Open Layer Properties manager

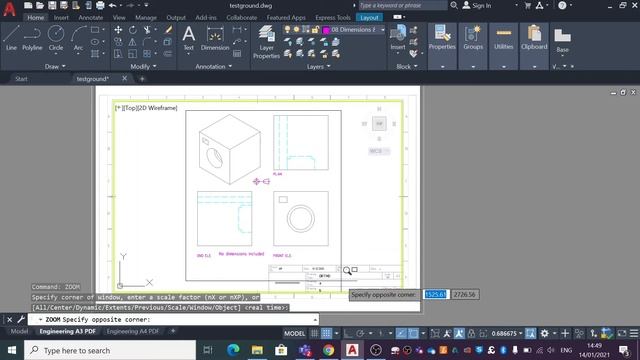click(x=266, y=42)
